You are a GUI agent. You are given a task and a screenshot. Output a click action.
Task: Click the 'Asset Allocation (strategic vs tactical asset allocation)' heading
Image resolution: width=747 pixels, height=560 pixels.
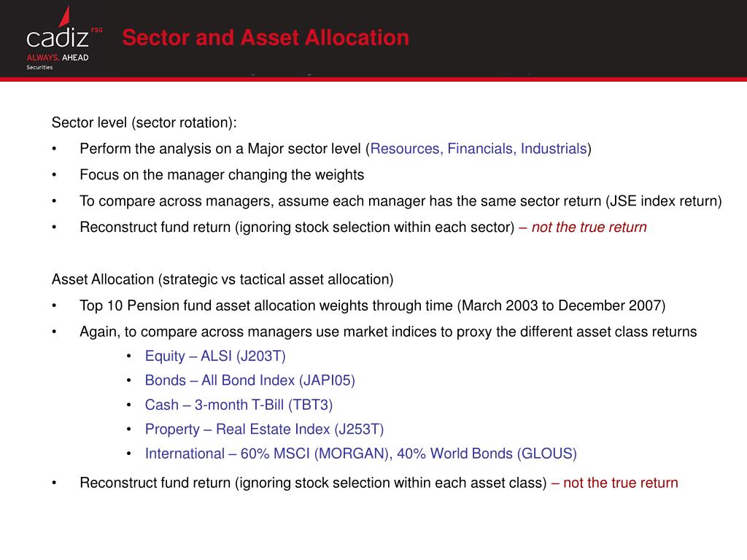pos(222,279)
